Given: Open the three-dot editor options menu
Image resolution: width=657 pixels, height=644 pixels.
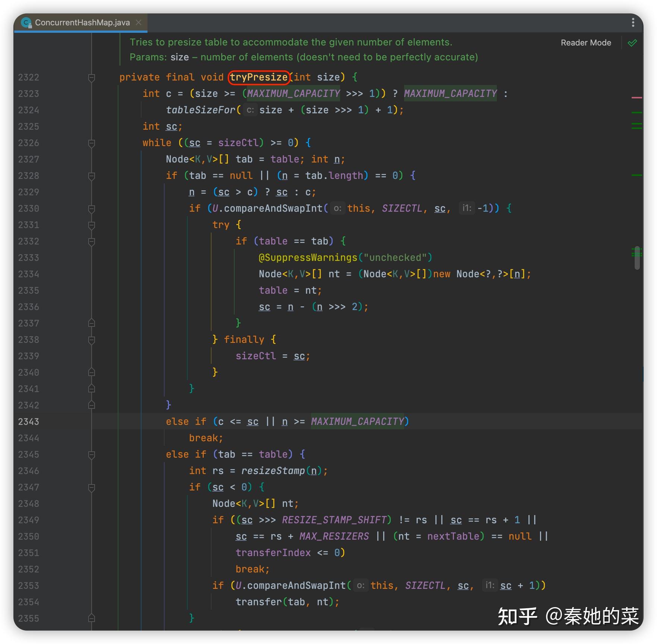Looking at the screenshot, I should (x=633, y=22).
